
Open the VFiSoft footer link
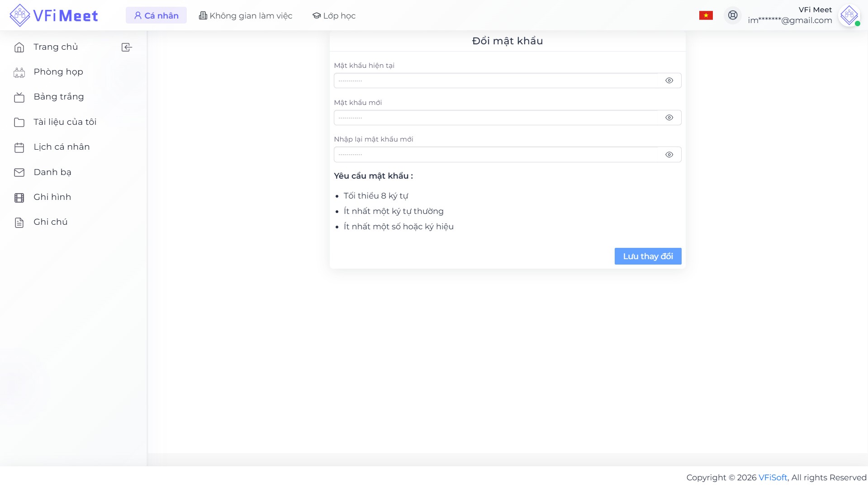tap(773, 478)
